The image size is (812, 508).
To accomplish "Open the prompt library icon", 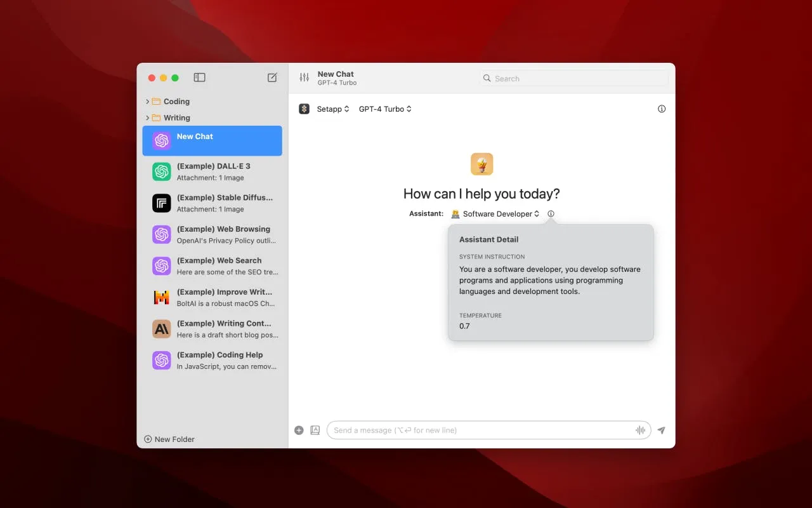I will [315, 430].
